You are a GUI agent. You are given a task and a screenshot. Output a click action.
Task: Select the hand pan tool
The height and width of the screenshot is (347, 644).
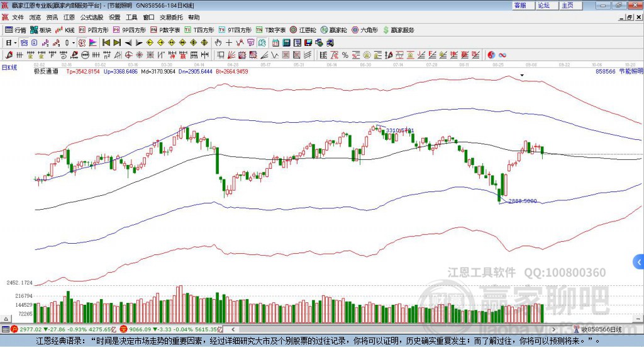218,43
